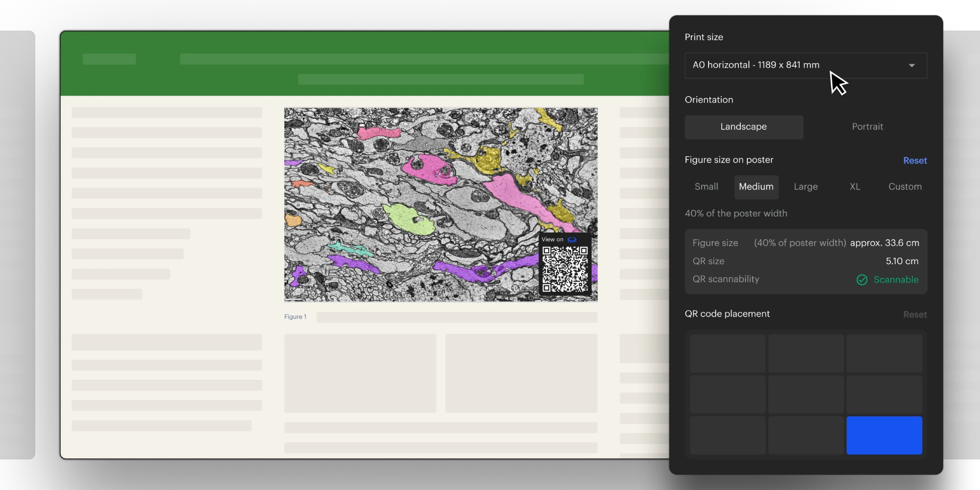
Task: Choose Medium figure size
Action: point(756,187)
